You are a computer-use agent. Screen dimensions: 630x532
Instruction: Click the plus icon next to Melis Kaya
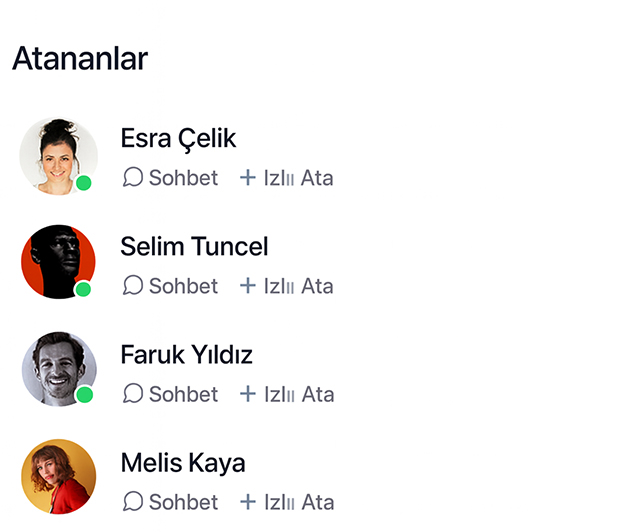click(248, 502)
